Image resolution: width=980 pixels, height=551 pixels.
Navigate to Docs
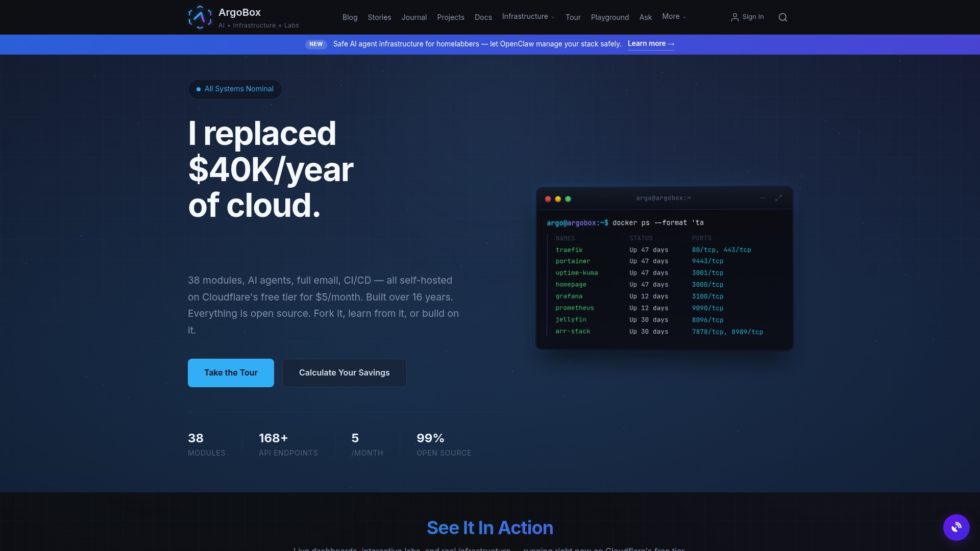click(x=483, y=17)
